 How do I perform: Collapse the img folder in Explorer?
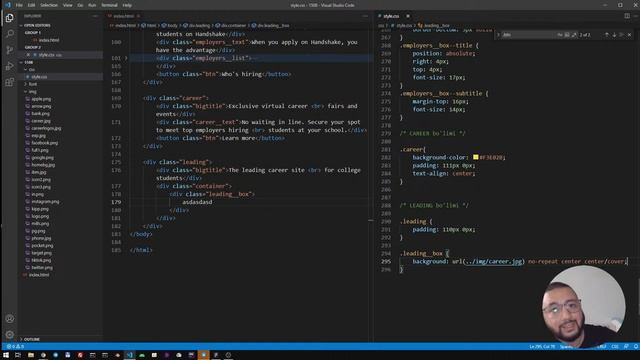(x=32, y=91)
